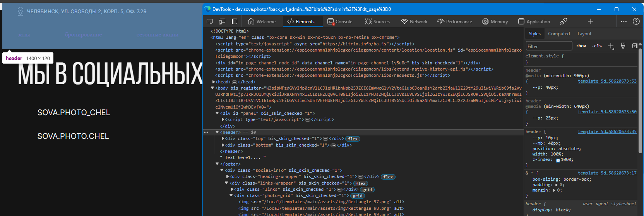Click the ellipsis inside div class top
This screenshot has width=644, height=216.
pyautogui.click(x=325, y=139)
